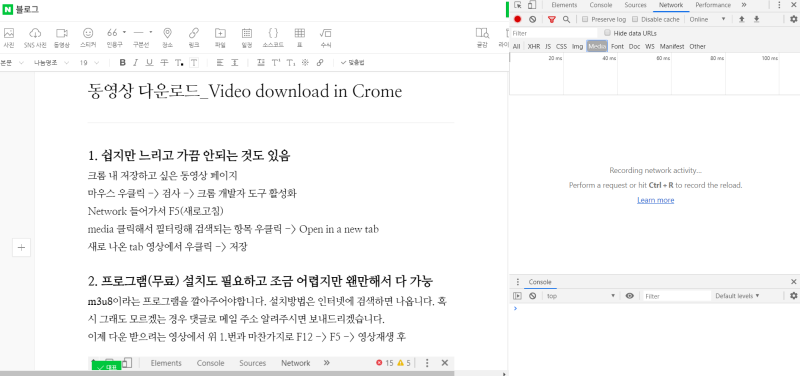
Task: Run the 맞춤법 spell check button
Action: pos(353,63)
